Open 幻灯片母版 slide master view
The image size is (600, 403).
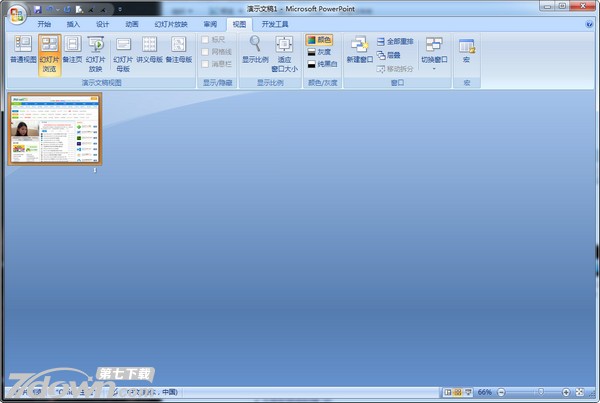123,54
